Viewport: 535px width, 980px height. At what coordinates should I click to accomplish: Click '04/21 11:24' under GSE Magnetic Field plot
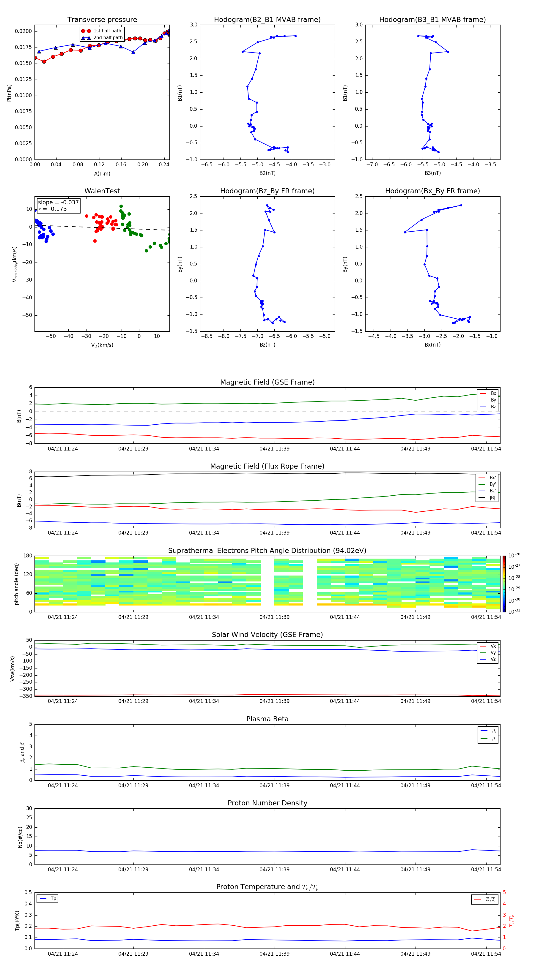63,448
